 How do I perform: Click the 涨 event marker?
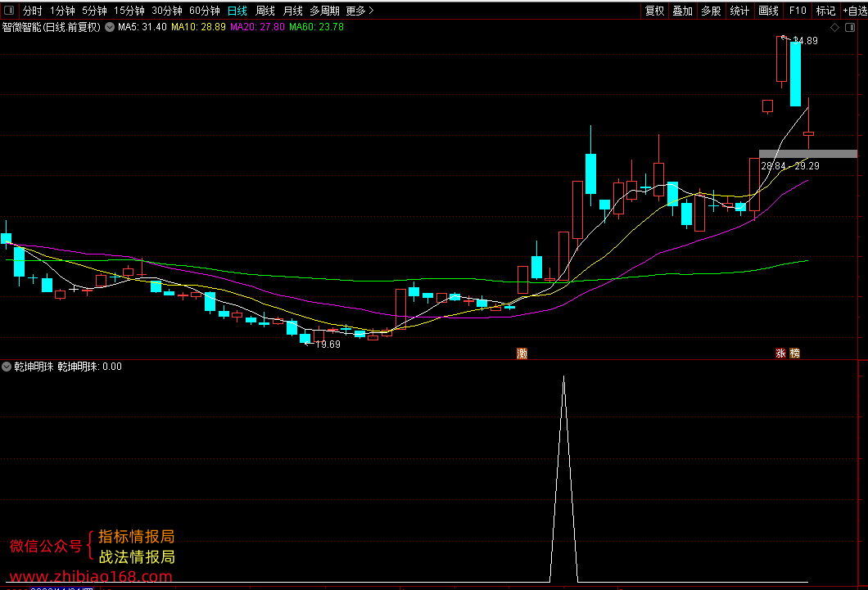780,354
